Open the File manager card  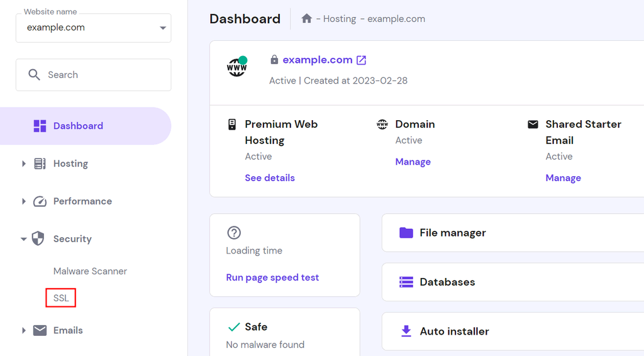pos(513,233)
